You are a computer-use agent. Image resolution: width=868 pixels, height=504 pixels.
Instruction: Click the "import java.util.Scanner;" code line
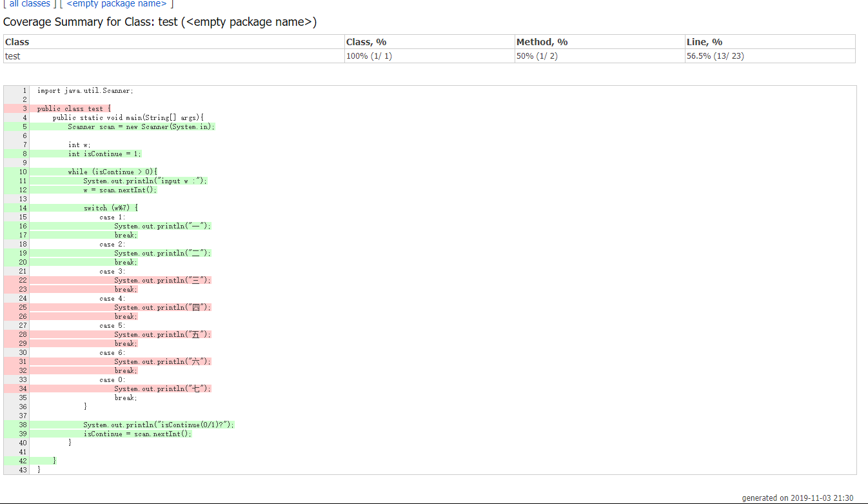point(85,90)
